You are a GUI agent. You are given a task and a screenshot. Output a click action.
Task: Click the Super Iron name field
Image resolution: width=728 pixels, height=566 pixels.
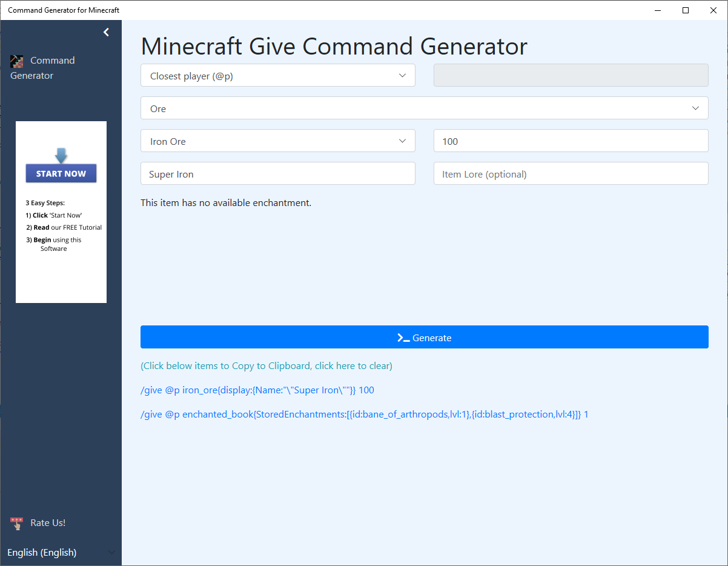click(278, 174)
